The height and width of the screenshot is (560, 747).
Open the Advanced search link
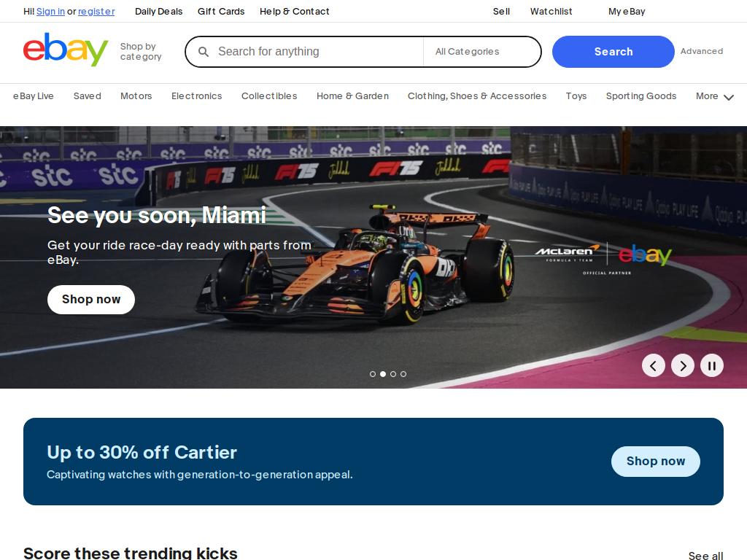(701, 52)
